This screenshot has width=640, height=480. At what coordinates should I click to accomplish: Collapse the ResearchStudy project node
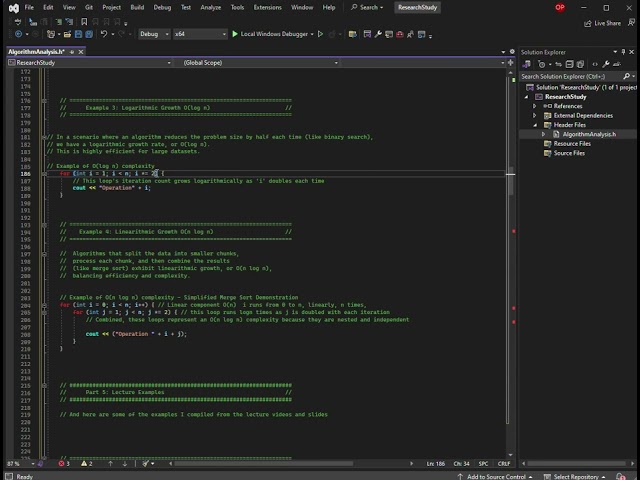(x=526, y=97)
